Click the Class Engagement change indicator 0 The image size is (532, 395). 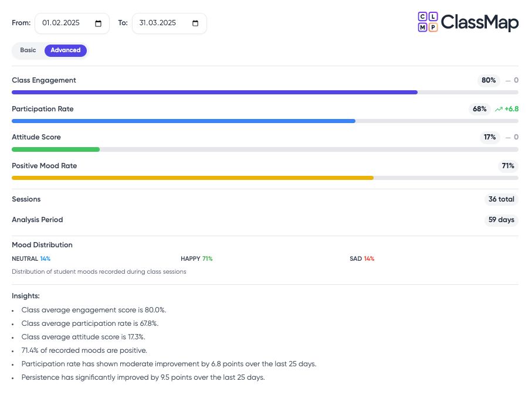[512, 80]
